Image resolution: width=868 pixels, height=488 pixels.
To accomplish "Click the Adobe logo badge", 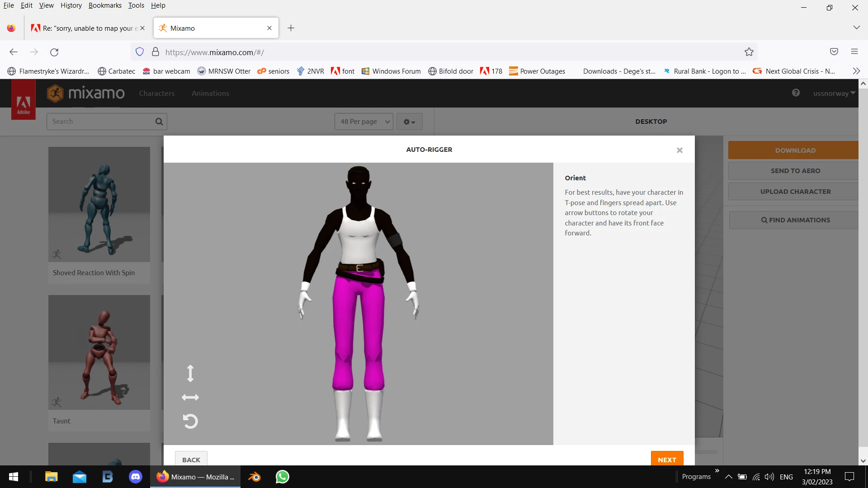I will click(24, 100).
